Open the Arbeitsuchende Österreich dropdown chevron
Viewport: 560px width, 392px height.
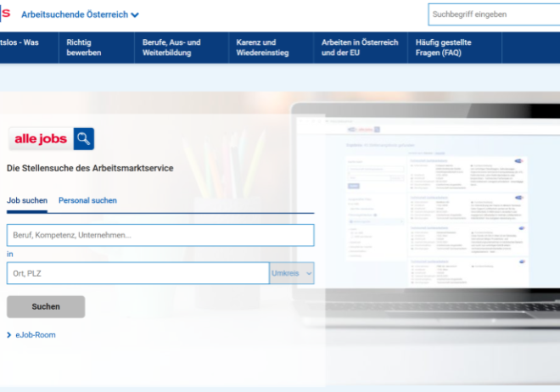click(x=135, y=15)
